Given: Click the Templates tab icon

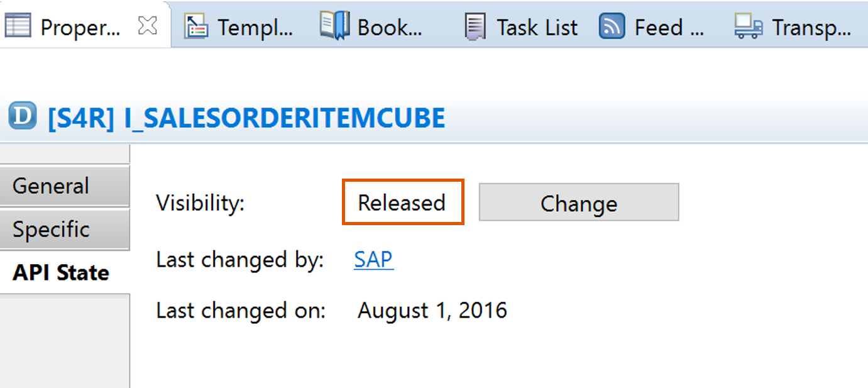Looking at the screenshot, I should (197, 26).
